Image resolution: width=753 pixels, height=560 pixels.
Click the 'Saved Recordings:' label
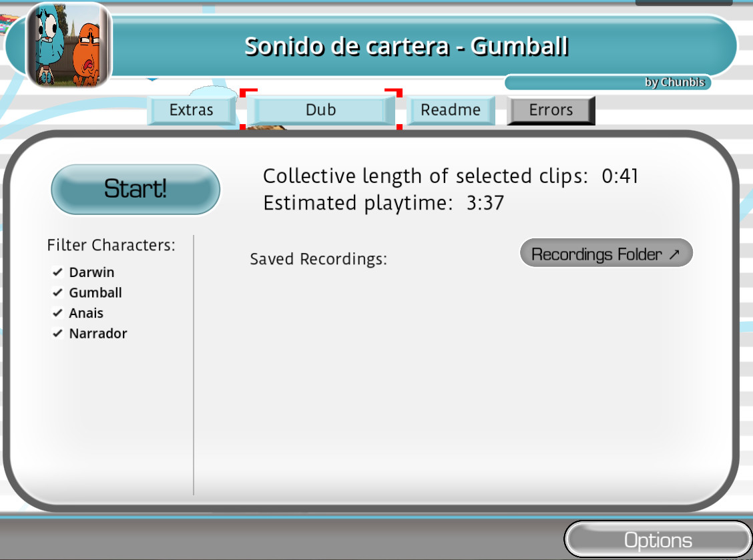click(318, 260)
